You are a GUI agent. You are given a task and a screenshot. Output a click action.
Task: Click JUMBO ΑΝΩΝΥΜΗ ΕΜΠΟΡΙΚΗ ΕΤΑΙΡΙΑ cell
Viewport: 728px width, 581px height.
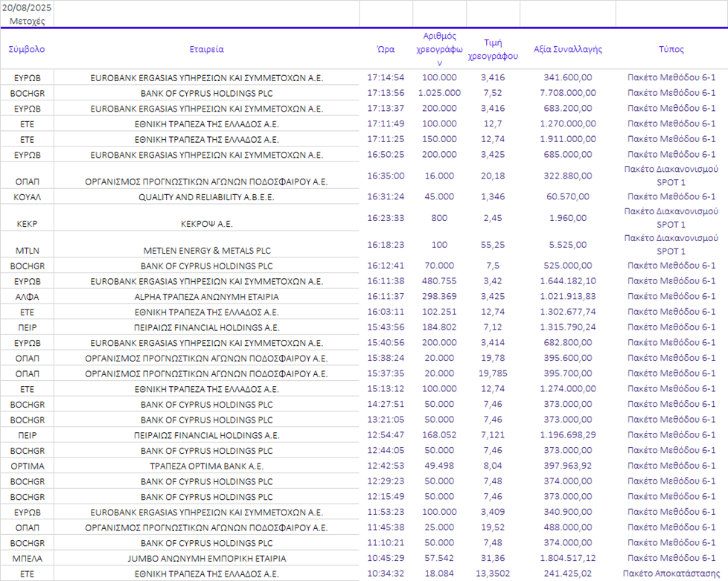(x=207, y=558)
